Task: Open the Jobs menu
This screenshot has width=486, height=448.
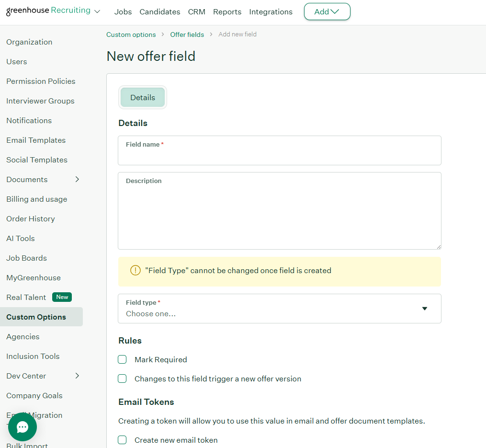Action: [x=123, y=12]
